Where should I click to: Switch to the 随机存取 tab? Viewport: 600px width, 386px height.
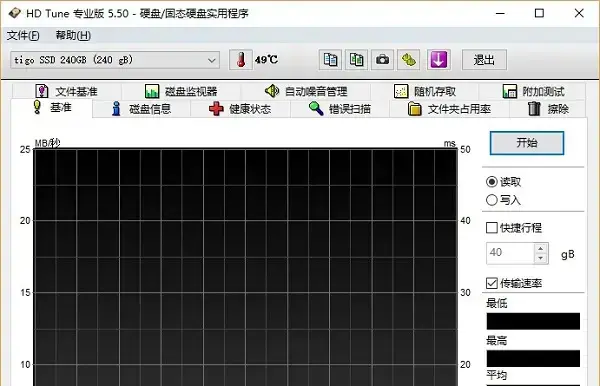[425, 91]
